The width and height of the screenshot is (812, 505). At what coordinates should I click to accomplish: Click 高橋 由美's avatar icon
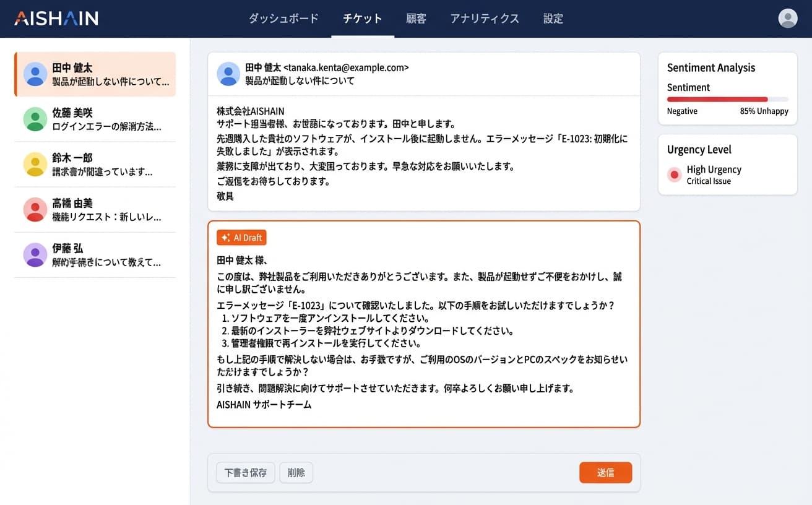point(35,209)
